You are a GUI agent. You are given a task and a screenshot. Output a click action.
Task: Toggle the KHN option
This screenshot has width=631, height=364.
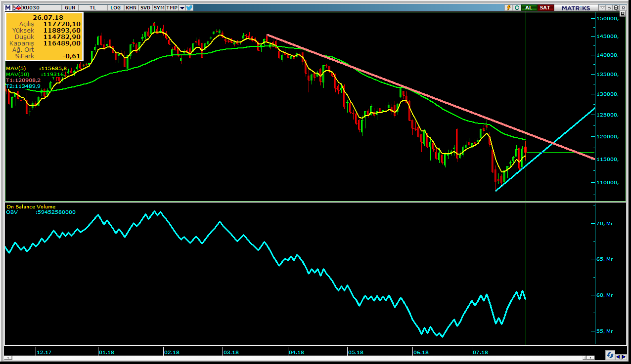(x=131, y=7)
